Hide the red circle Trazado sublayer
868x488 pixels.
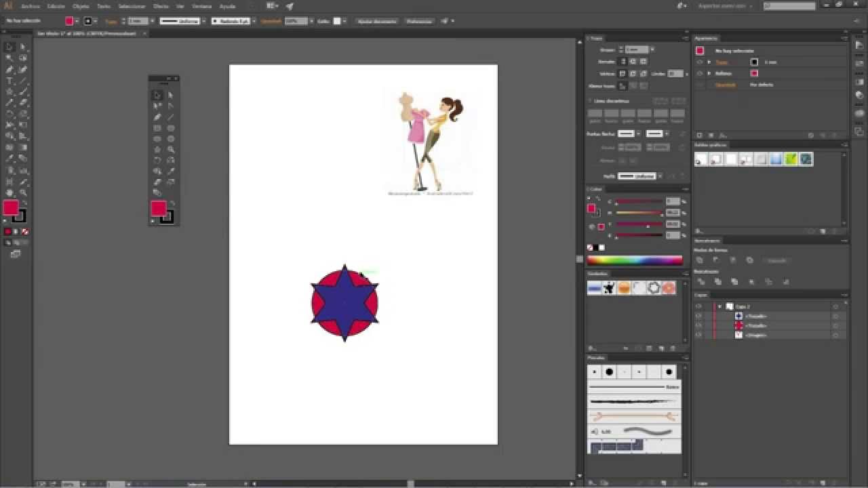click(x=698, y=325)
